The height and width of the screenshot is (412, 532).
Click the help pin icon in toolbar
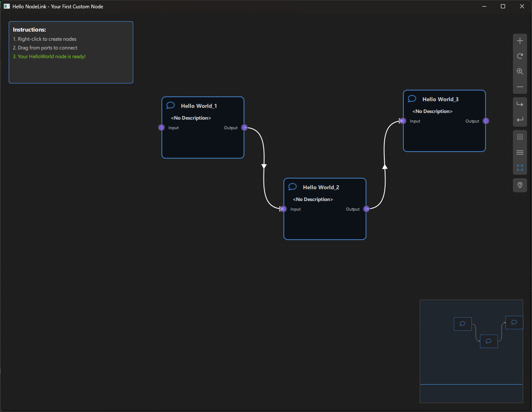tap(520, 185)
